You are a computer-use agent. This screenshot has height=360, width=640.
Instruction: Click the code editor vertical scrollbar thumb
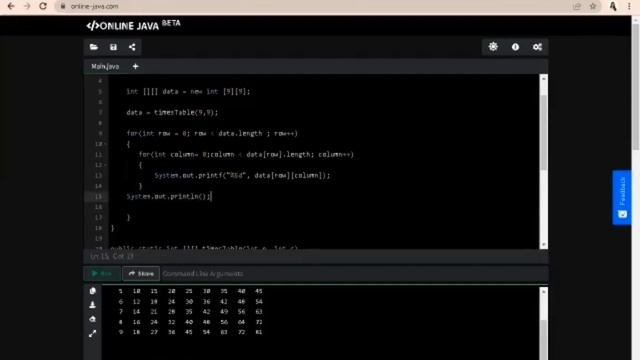coord(544,132)
